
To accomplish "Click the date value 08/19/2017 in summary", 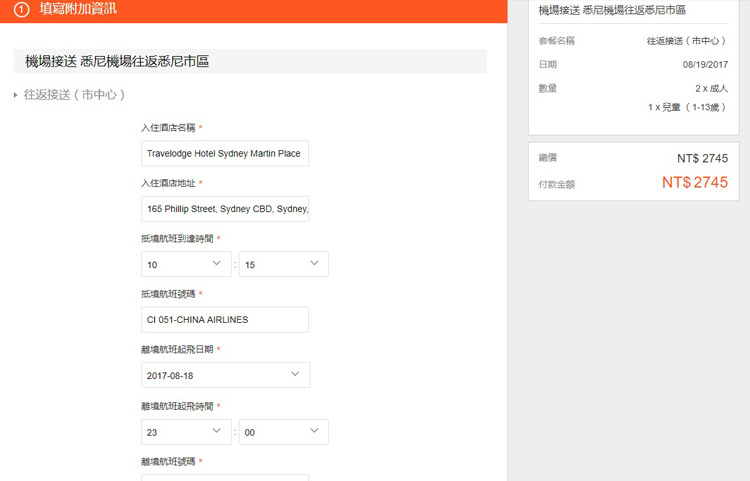I will pyautogui.click(x=705, y=65).
